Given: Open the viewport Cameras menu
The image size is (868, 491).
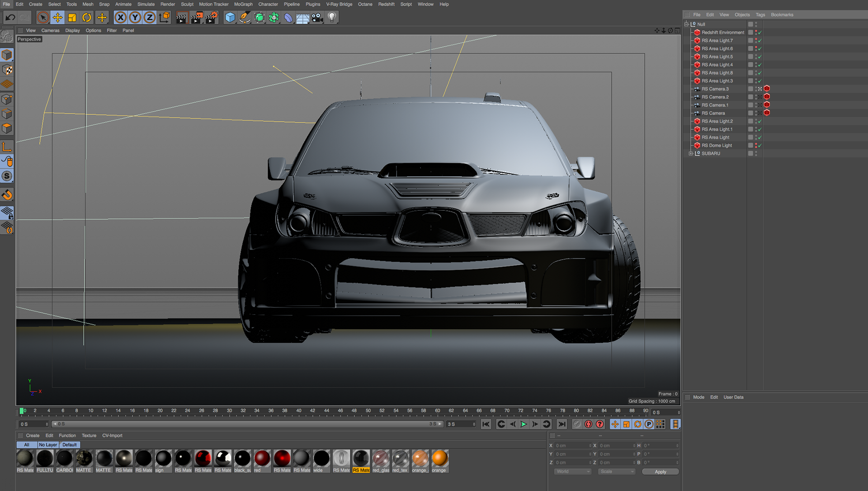Looking at the screenshot, I should [50, 30].
